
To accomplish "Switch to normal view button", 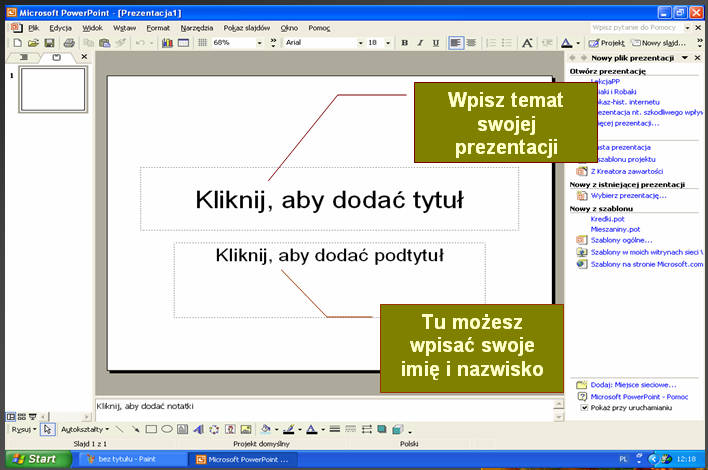I will click(x=10, y=415).
